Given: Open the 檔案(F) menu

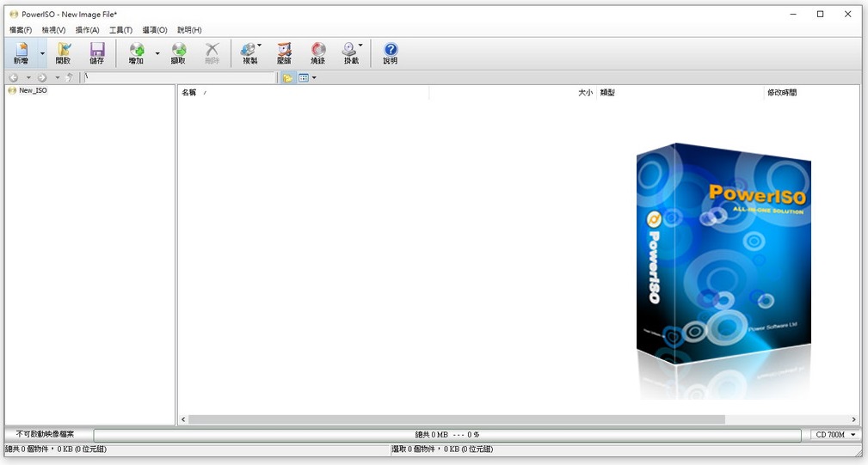Looking at the screenshot, I should [x=21, y=30].
